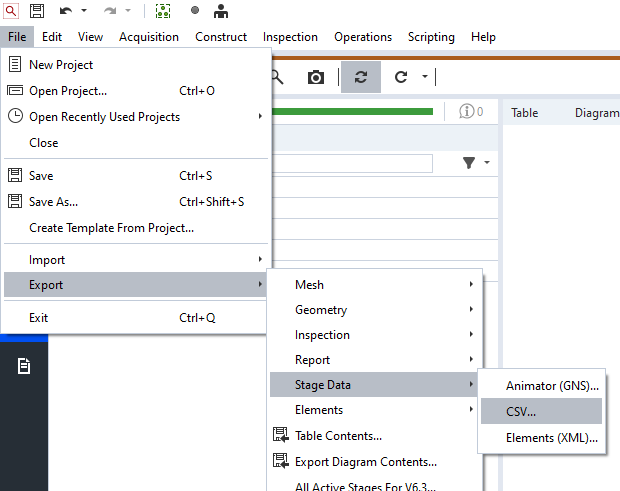Viewport: 620px width, 491px height.
Task: Choose Export Diagram Contents... option
Action: point(365,462)
